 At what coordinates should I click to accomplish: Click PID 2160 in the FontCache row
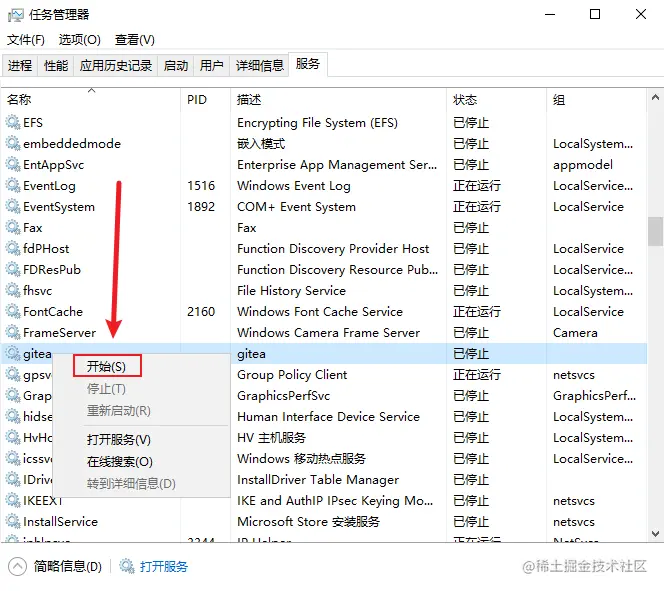point(201,312)
